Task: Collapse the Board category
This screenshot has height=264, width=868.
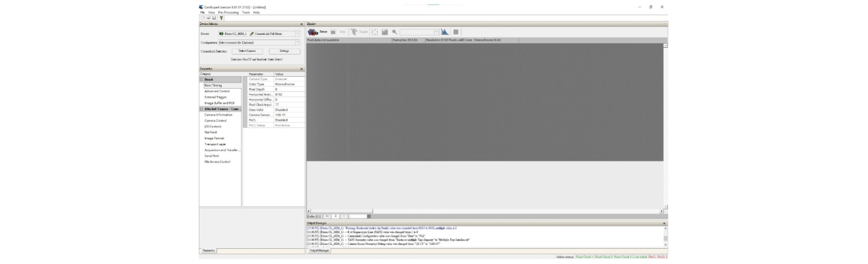Action: (x=201, y=79)
